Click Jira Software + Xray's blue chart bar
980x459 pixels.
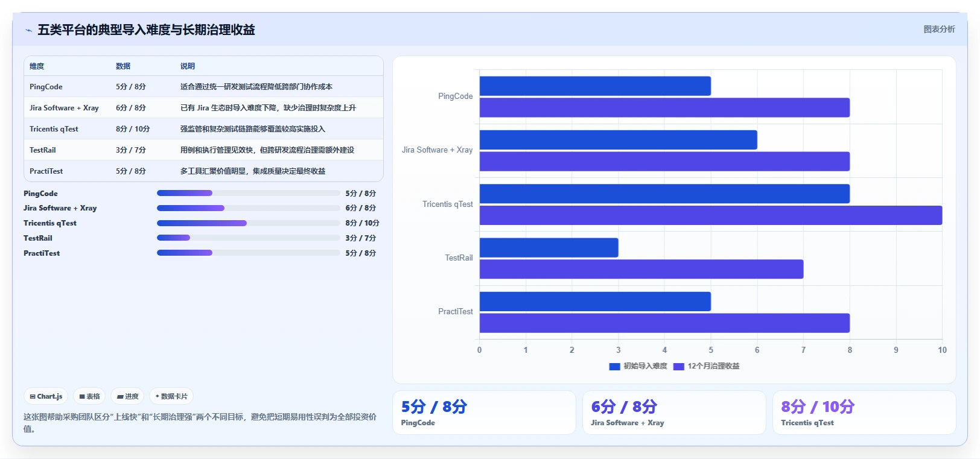coord(619,140)
